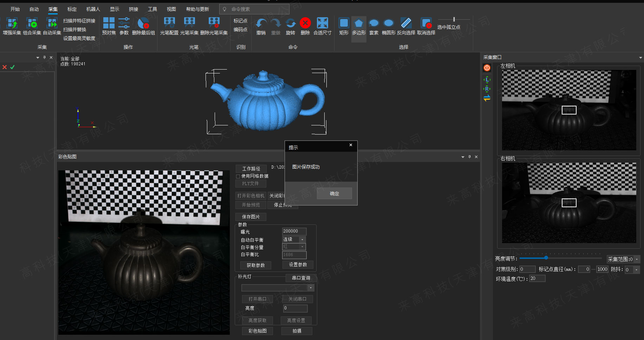Open the 采集范围 dropdown

(x=637, y=260)
